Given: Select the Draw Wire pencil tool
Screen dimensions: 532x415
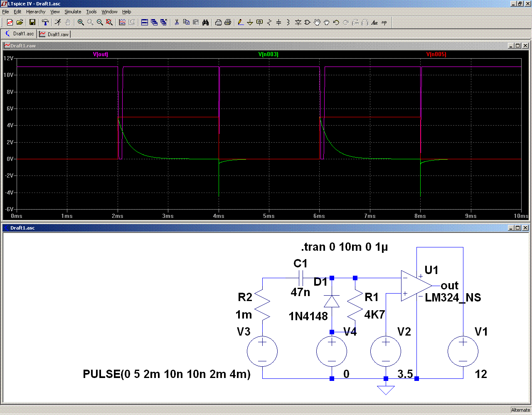Looking at the screenshot, I should [240, 22].
